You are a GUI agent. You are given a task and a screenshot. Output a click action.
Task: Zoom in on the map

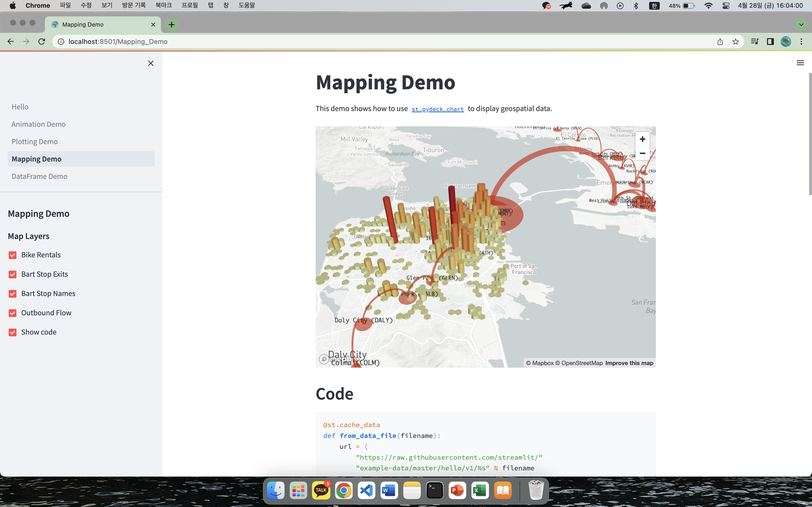coord(642,139)
